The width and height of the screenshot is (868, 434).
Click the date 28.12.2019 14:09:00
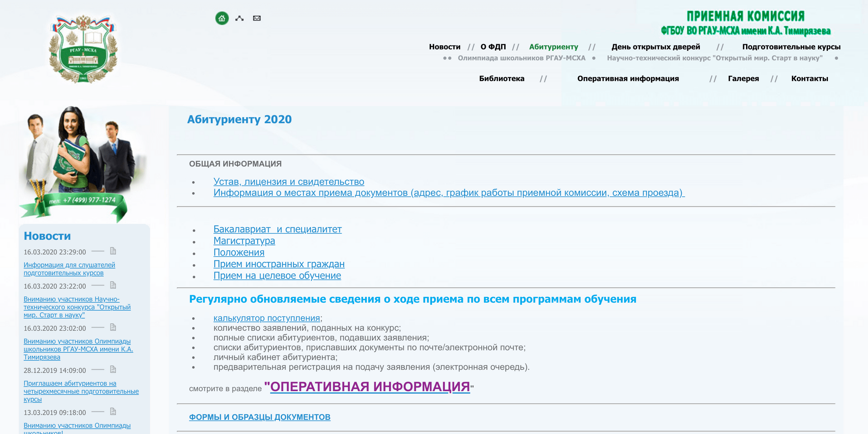pyautogui.click(x=55, y=370)
